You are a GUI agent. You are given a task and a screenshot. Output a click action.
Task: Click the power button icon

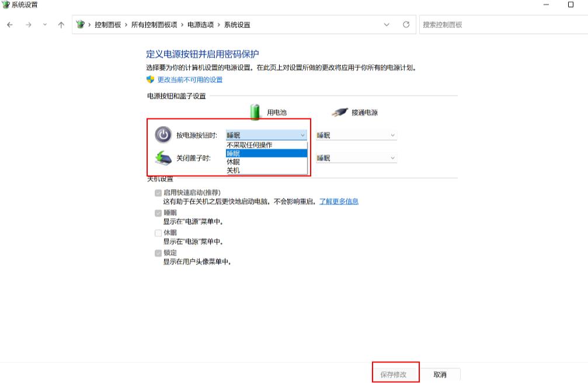point(163,135)
